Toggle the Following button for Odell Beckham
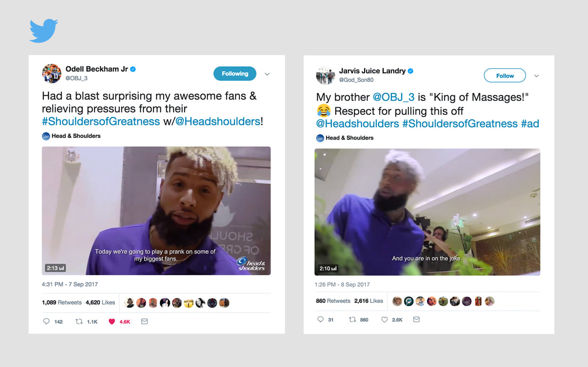Screen dimensions: 588x367 click(235, 74)
